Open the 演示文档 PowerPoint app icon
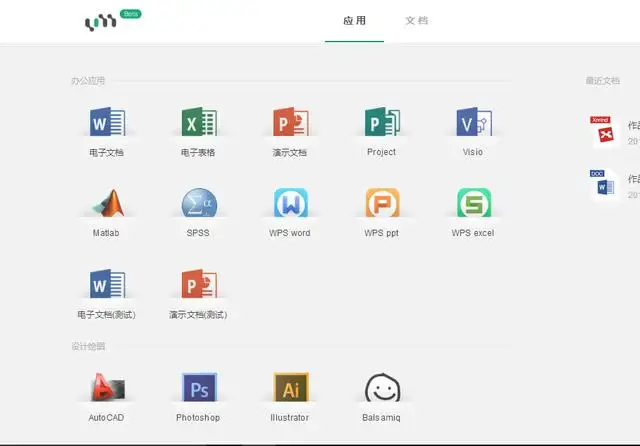The width and height of the screenshot is (640, 446). [x=291, y=122]
